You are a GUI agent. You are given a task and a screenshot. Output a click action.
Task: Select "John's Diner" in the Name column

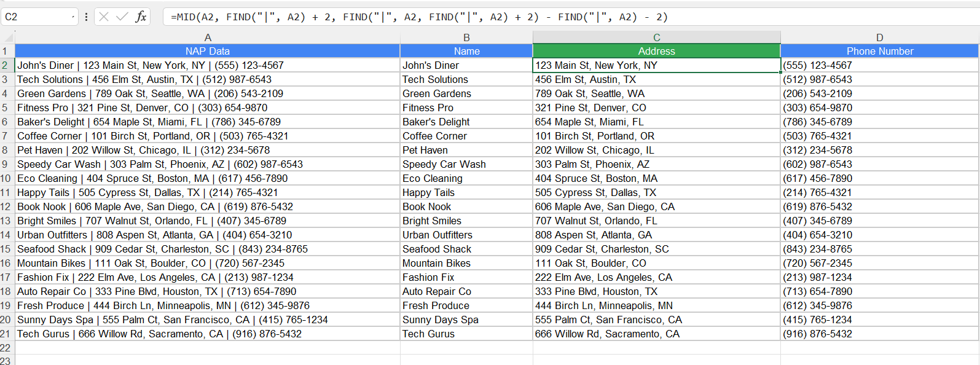pos(466,65)
